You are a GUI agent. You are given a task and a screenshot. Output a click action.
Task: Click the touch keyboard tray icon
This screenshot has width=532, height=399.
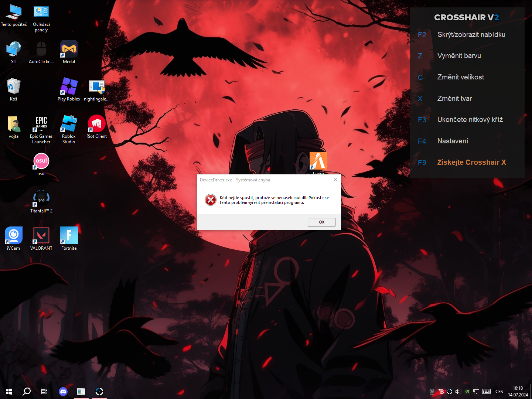point(487,392)
